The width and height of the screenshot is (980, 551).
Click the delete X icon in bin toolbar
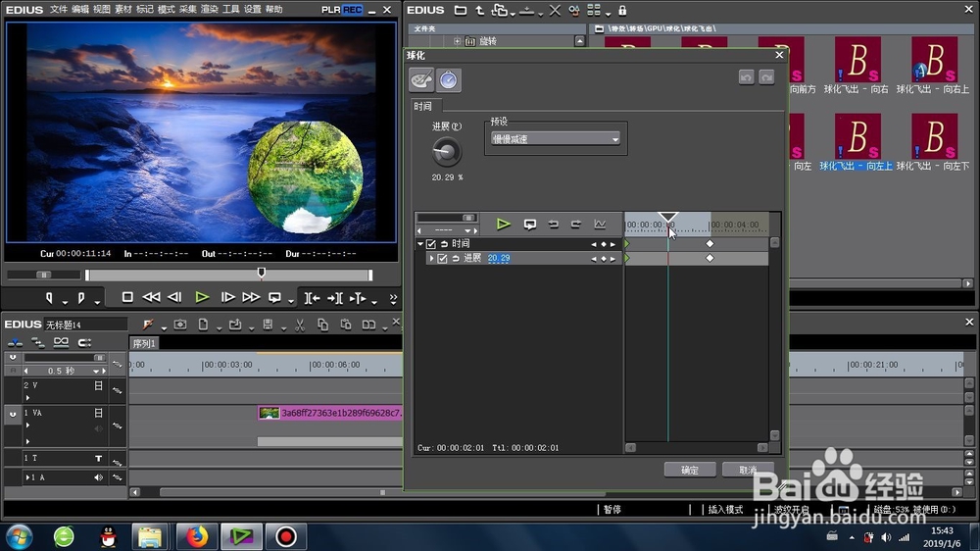(x=555, y=11)
